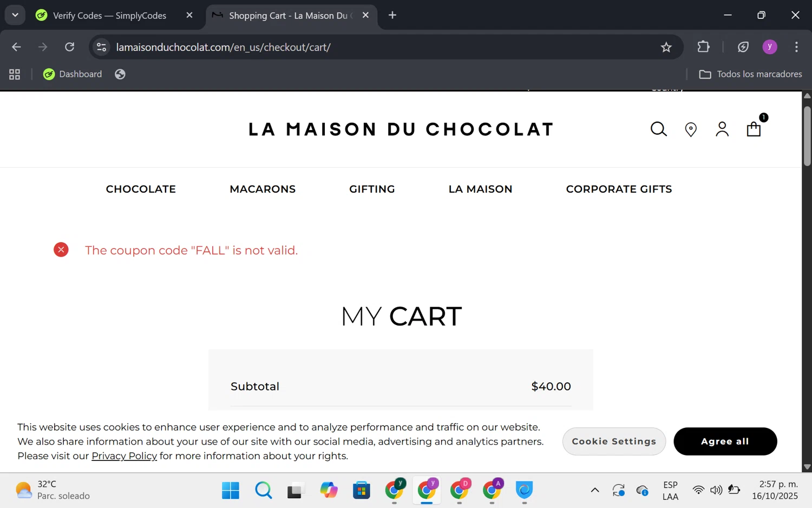
Task: Open the Extensions puzzle icon
Action: [x=703, y=47]
